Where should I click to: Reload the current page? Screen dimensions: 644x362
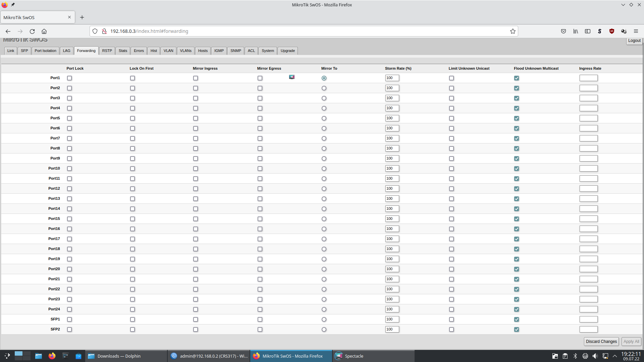(x=32, y=31)
